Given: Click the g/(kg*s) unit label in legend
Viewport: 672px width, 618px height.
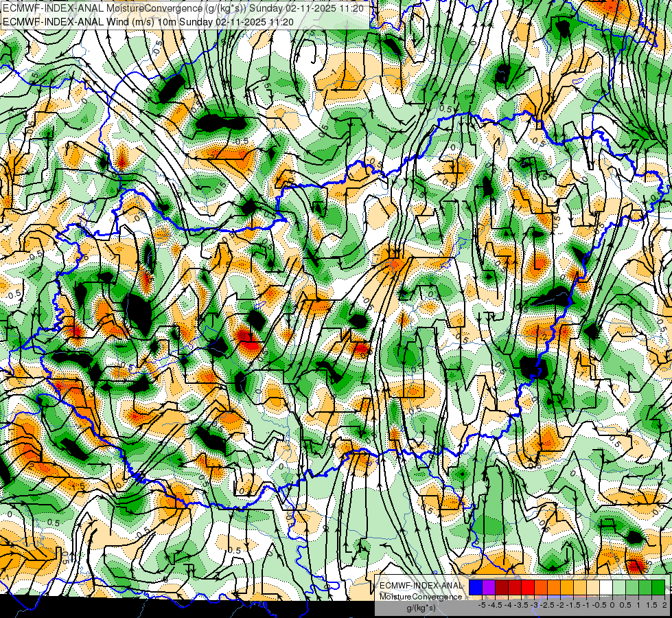Looking at the screenshot, I should coord(421,608).
